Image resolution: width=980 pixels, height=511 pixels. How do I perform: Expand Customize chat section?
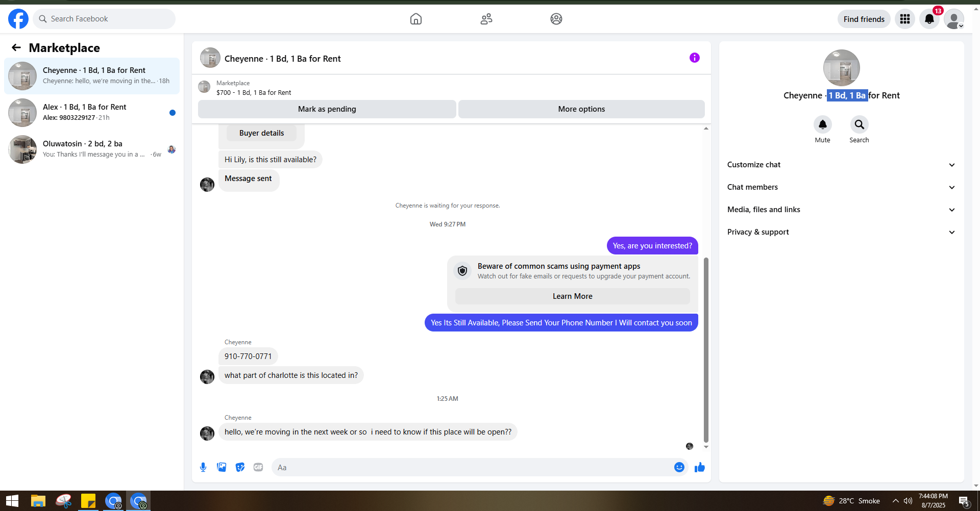click(842, 165)
